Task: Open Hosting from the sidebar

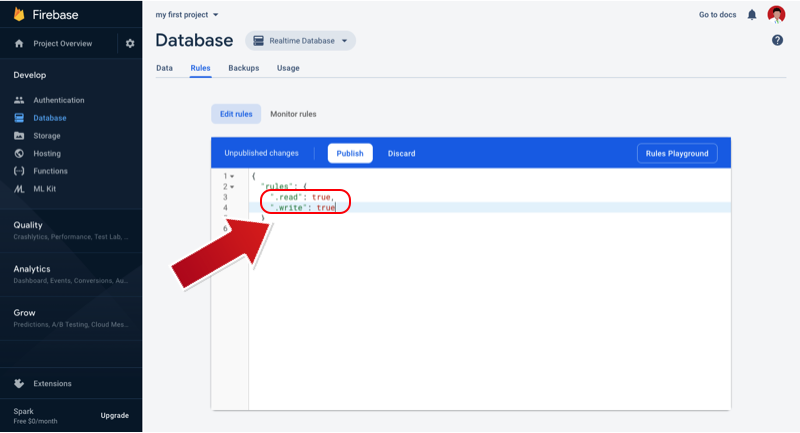Action: point(46,153)
